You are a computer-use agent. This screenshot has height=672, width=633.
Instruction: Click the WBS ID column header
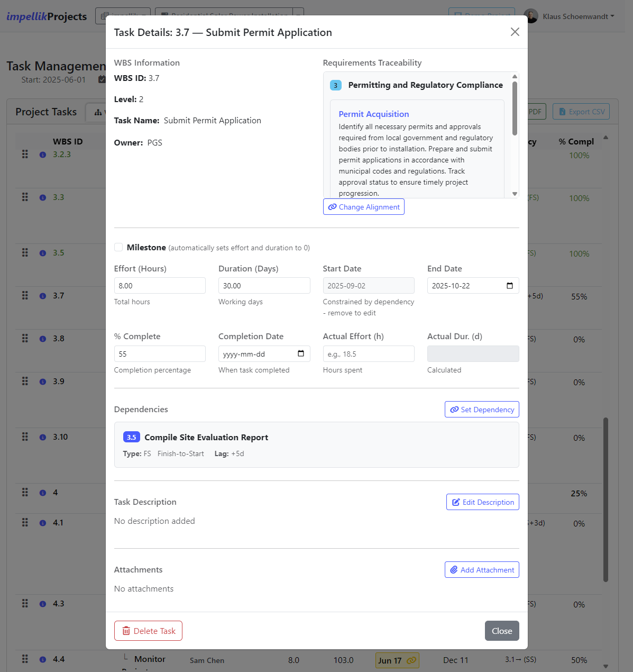click(x=68, y=141)
